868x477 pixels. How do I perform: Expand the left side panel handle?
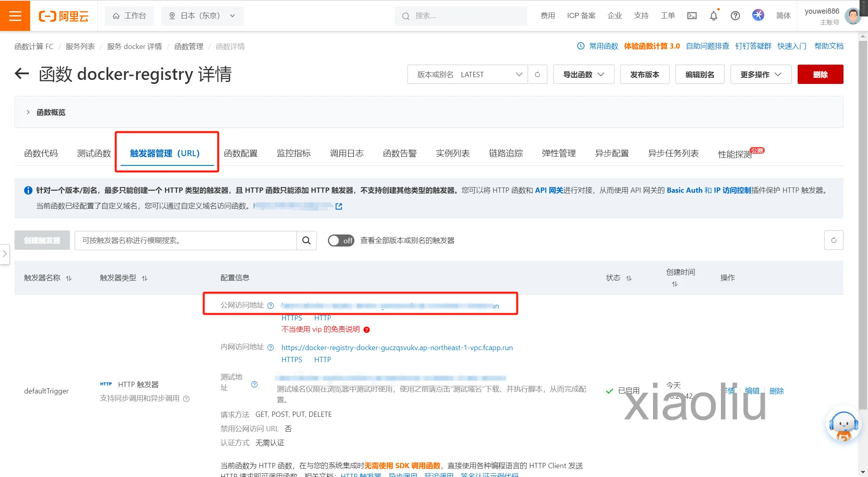point(4,254)
